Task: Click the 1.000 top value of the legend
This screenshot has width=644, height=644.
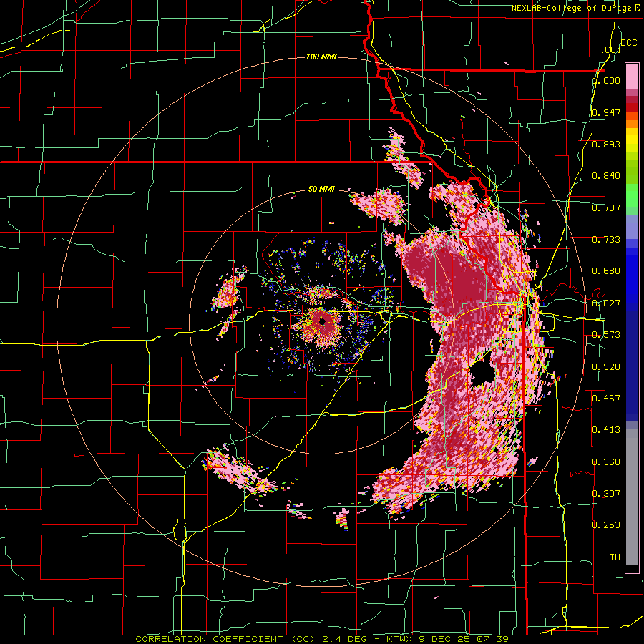Action: (606, 80)
